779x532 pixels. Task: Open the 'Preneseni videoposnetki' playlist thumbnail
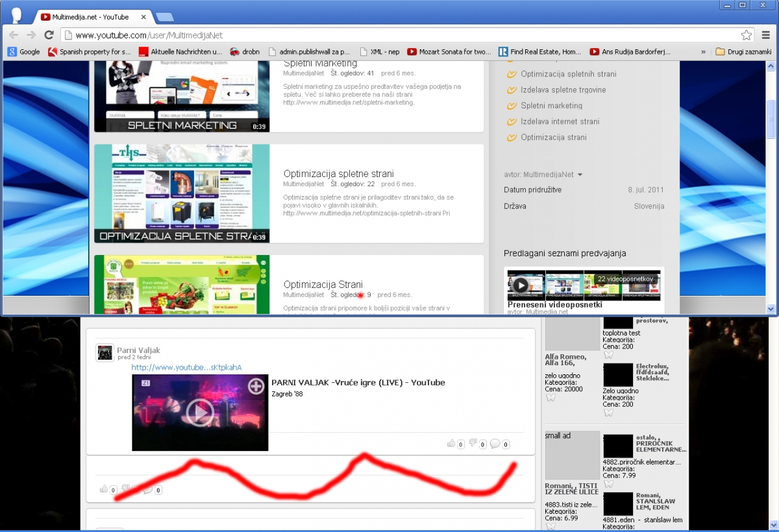pos(584,285)
